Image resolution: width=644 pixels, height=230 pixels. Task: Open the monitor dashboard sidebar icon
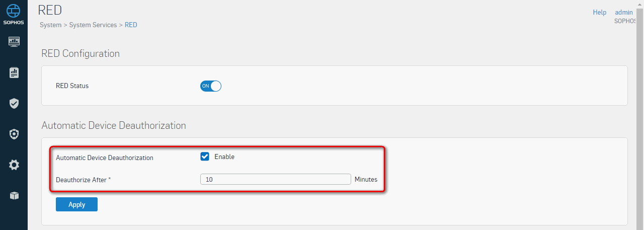click(14, 42)
